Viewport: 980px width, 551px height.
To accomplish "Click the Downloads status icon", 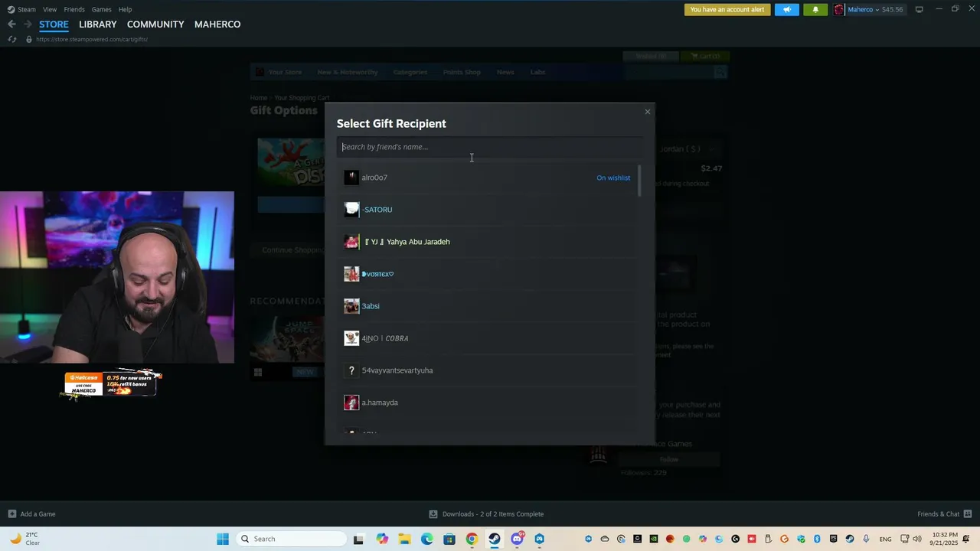I will (x=433, y=514).
